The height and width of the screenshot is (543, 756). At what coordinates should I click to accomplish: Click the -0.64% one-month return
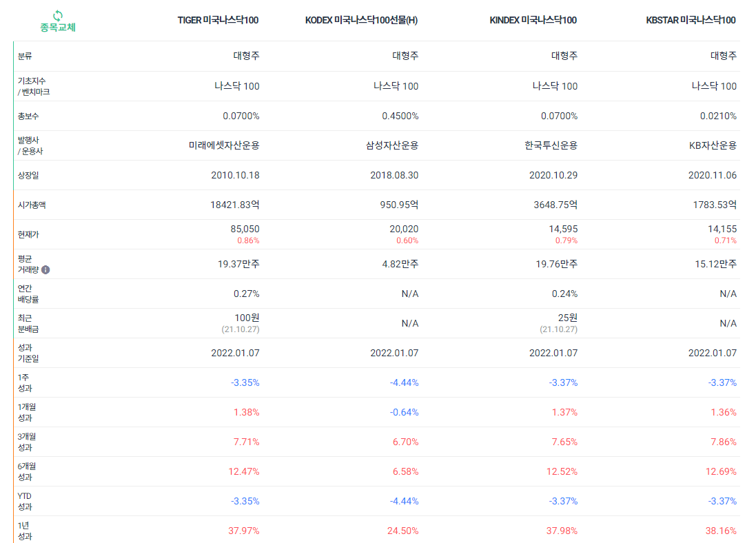point(404,413)
